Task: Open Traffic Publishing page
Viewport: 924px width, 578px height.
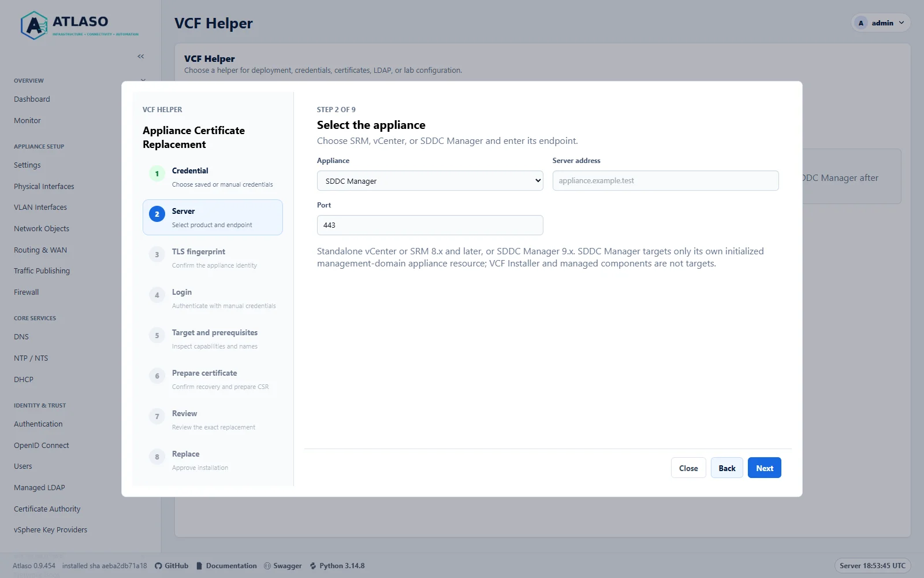Action: [42, 271]
